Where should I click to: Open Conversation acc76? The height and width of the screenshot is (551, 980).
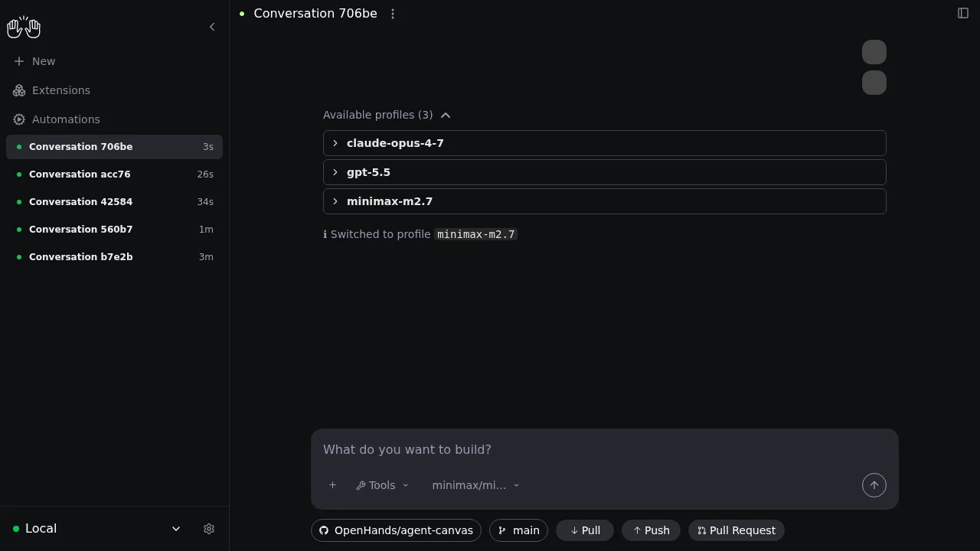[114, 174]
